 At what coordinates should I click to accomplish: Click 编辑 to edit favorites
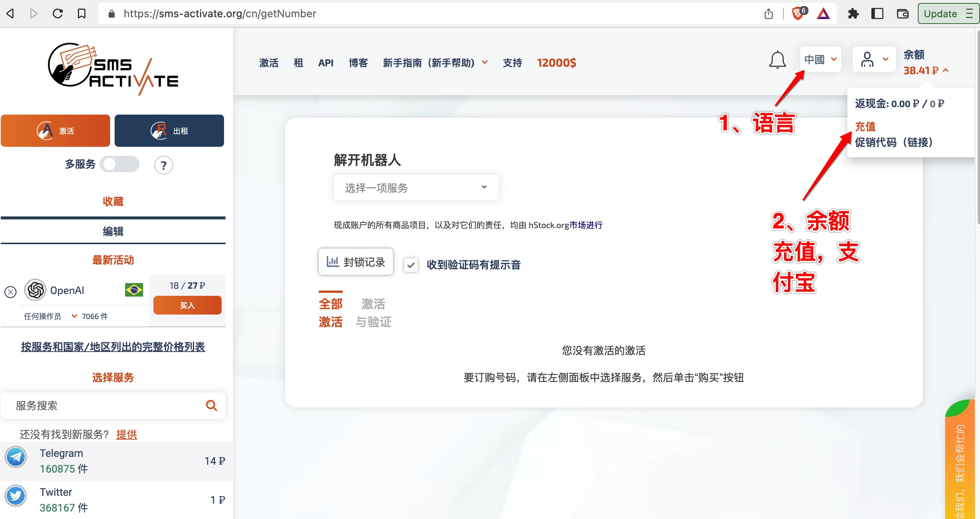[x=113, y=231]
